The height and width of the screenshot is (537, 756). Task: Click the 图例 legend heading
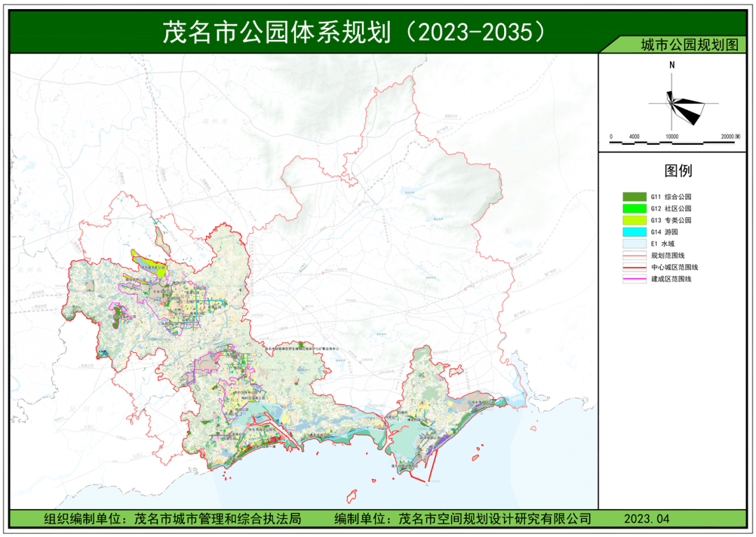tap(678, 171)
